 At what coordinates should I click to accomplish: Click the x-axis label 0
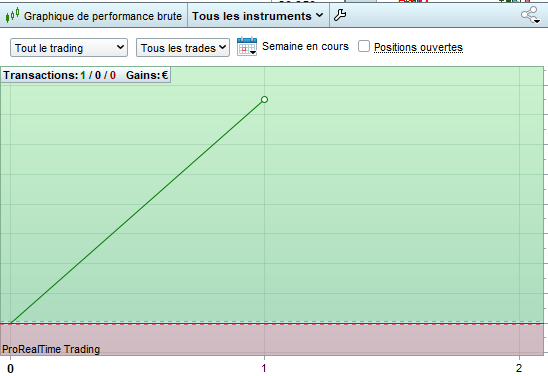10,368
